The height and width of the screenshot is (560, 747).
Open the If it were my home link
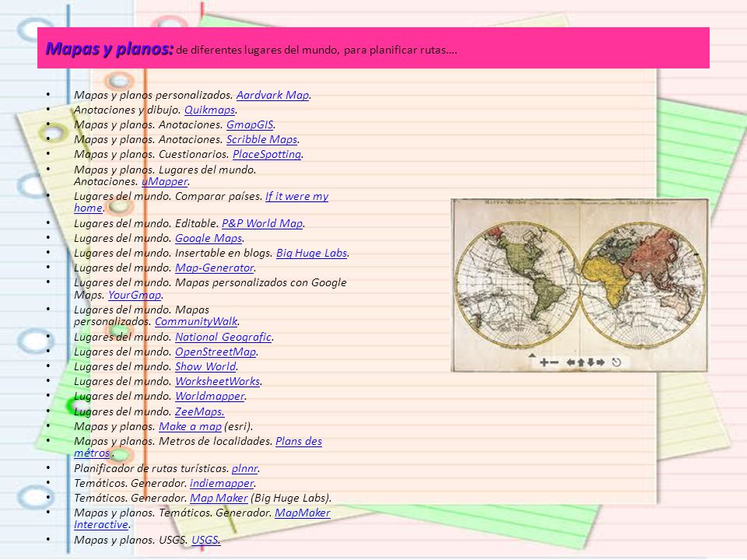coord(296,196)
